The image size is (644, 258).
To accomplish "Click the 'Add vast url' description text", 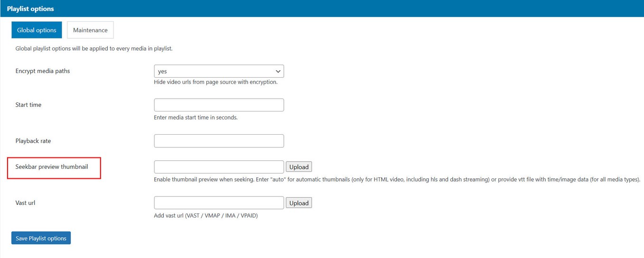I will click(205, 216).
